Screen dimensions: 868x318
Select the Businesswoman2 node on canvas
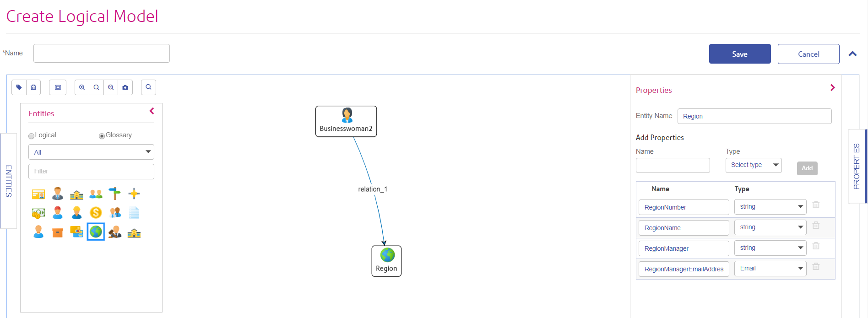pos(346,121)
